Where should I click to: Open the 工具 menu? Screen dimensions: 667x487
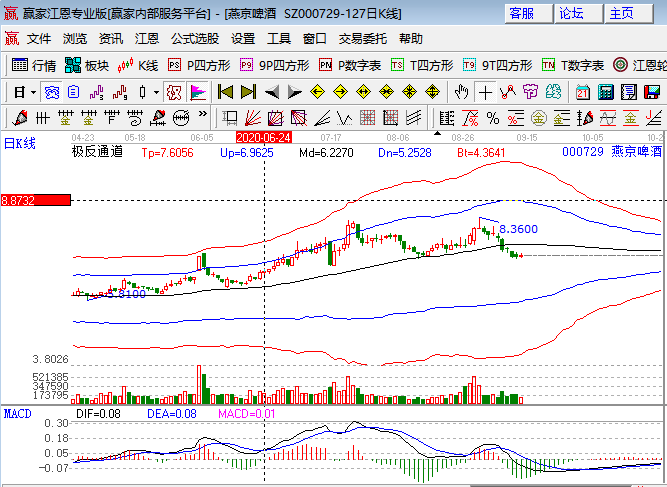click(279, 39)
